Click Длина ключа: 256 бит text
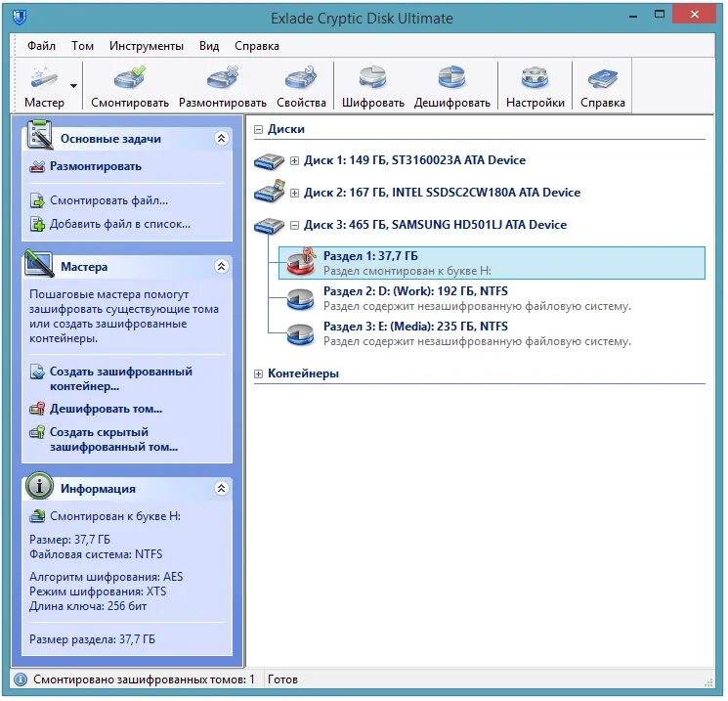The height and width of the screenshot is (701, 728). pos(88,606)
